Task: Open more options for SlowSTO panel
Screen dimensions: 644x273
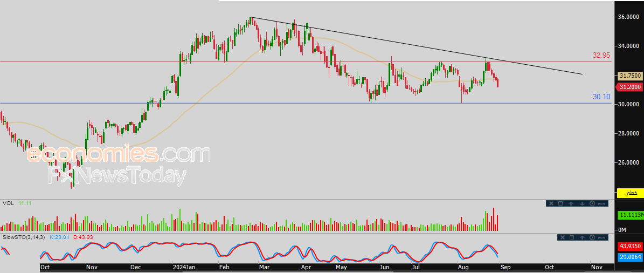Action: (601, 237)
